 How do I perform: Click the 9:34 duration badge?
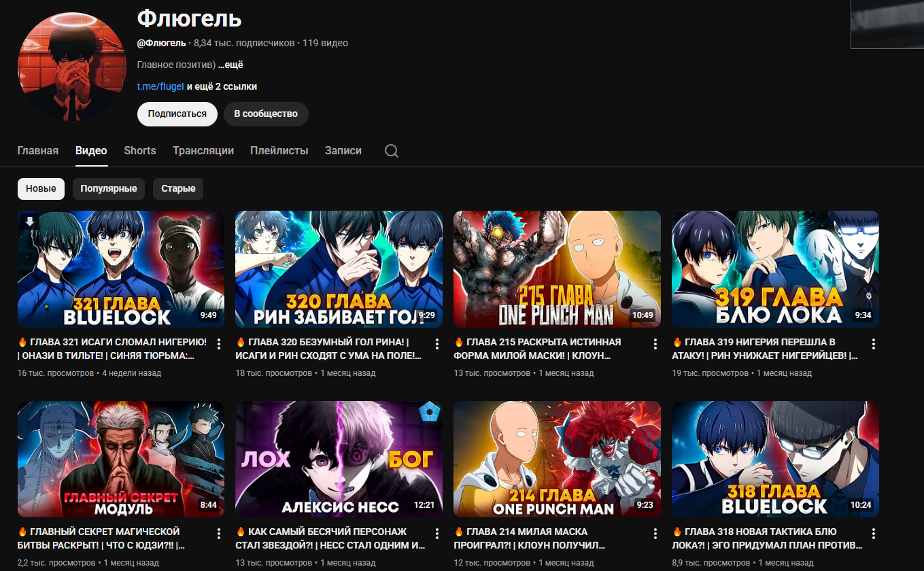863,315
